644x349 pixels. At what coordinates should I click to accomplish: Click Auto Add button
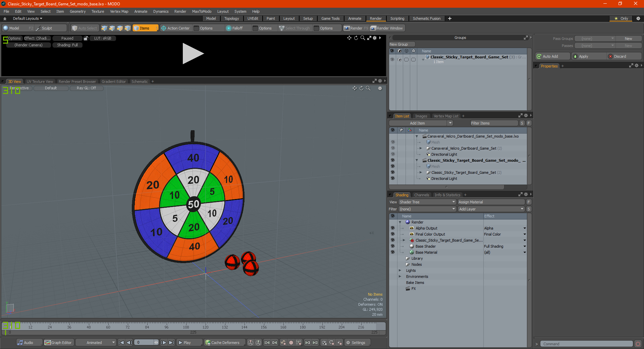552,56
